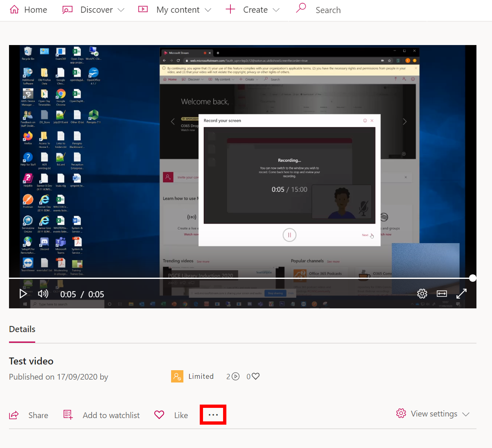Screen dimensions: 492x448
Task: Open video player settings gear
Action: (422, 294)
